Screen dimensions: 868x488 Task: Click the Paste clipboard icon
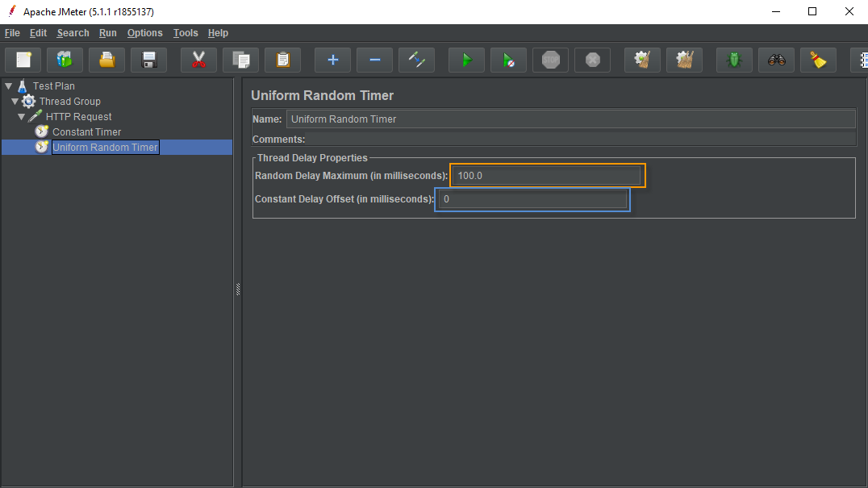[282, 60]
